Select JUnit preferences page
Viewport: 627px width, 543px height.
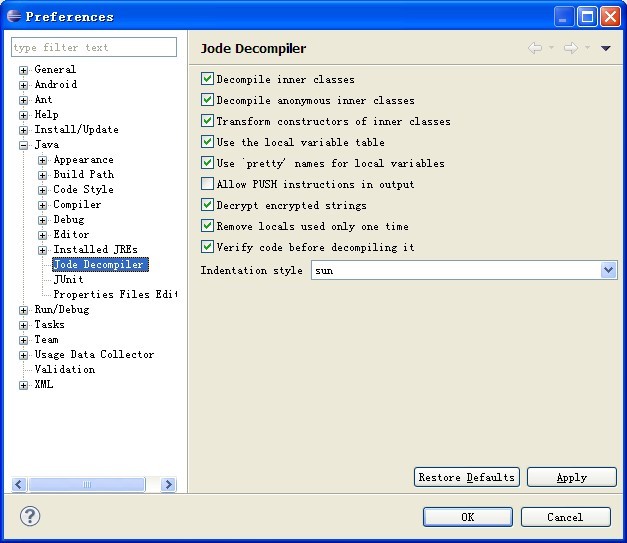pos(68,279)
